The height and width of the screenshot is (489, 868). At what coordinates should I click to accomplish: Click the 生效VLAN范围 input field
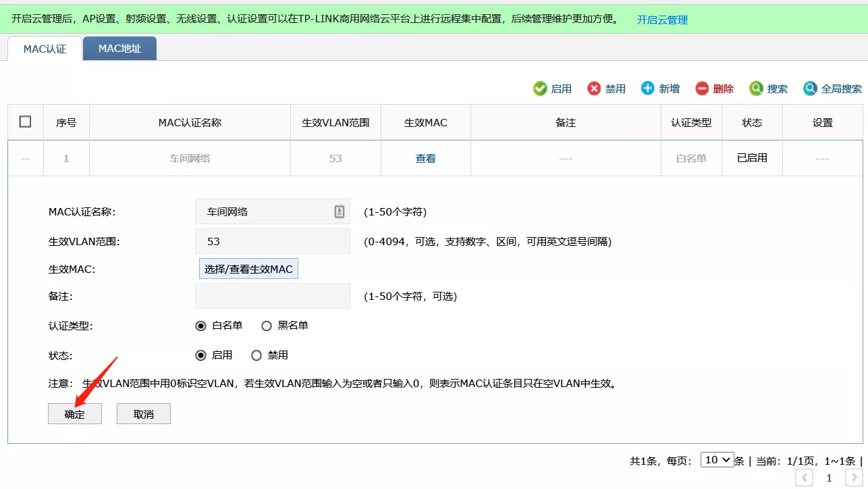click(273, 241)
